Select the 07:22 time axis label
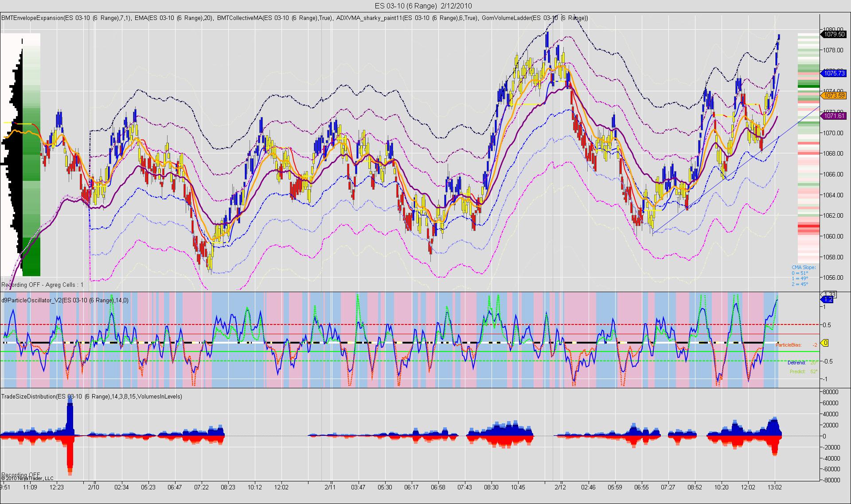The image size is (851, 504). tap(201, 487)
